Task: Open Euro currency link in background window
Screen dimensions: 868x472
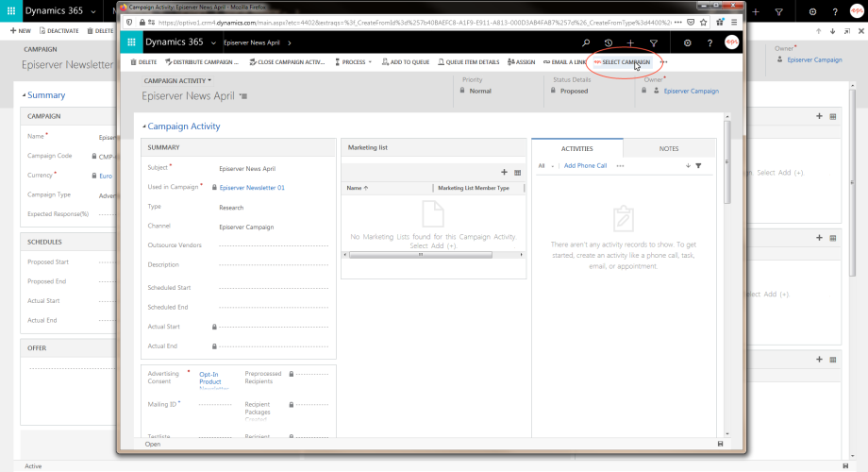Action: (106, 176)
